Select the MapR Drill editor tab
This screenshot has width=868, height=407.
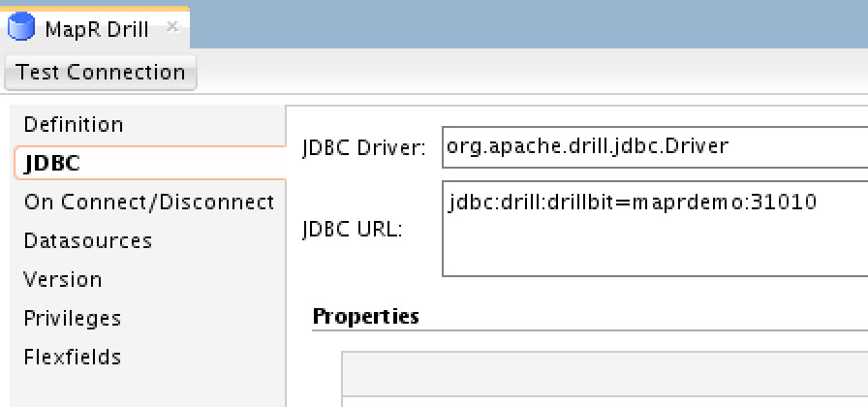click(95, 28)
